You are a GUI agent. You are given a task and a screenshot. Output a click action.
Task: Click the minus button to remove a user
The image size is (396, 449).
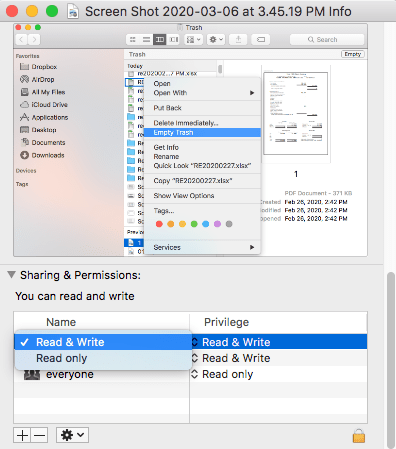pyautogui.click(x=39, y=435)
